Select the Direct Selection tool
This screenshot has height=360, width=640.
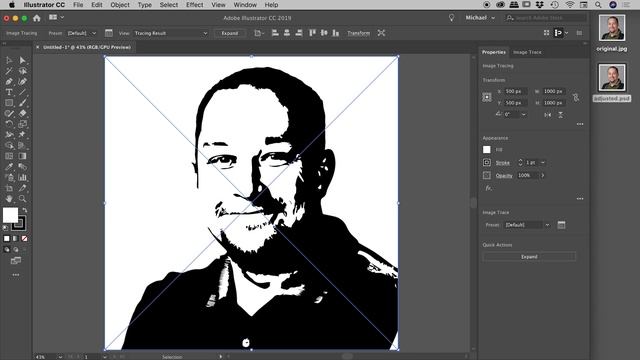click(x=22, y=60)
